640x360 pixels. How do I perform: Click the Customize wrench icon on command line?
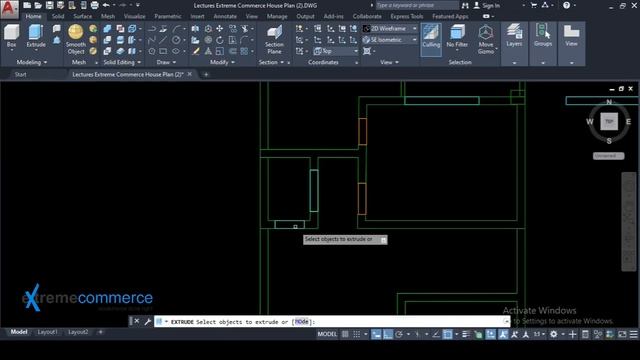tap(148, 322)
